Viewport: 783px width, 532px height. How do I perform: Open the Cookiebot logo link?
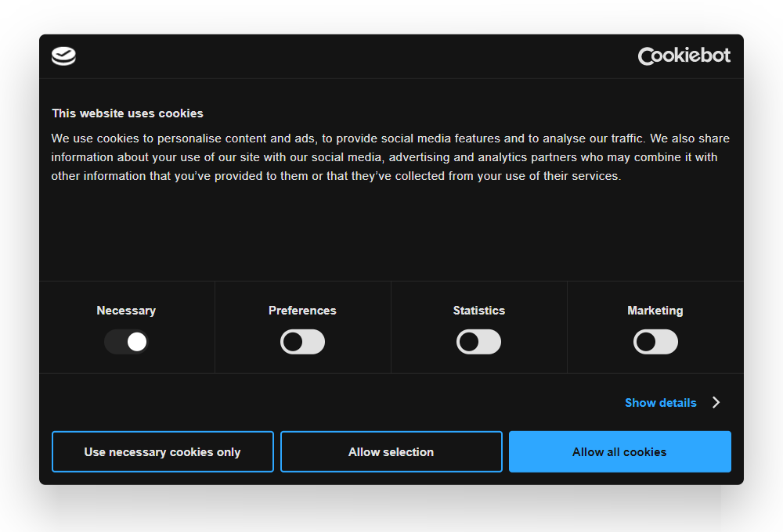click(x=684, y=56)
